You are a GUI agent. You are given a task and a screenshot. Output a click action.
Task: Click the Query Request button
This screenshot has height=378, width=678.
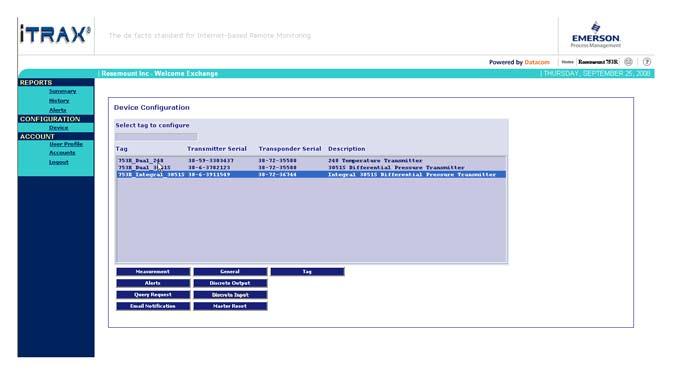pyautogui.click(x=153, y=295)
